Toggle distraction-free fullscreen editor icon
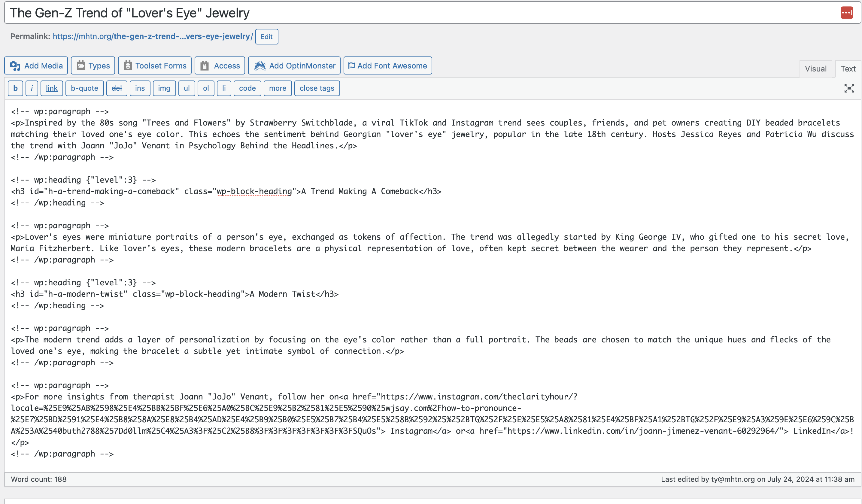Screen dimensions: 862x504 coord(849,88)
